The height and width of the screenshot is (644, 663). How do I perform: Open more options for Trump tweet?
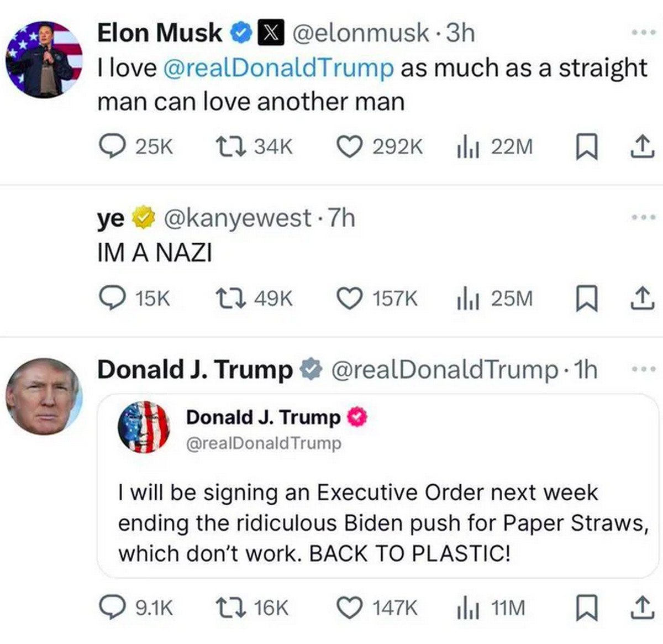point(643,369)
